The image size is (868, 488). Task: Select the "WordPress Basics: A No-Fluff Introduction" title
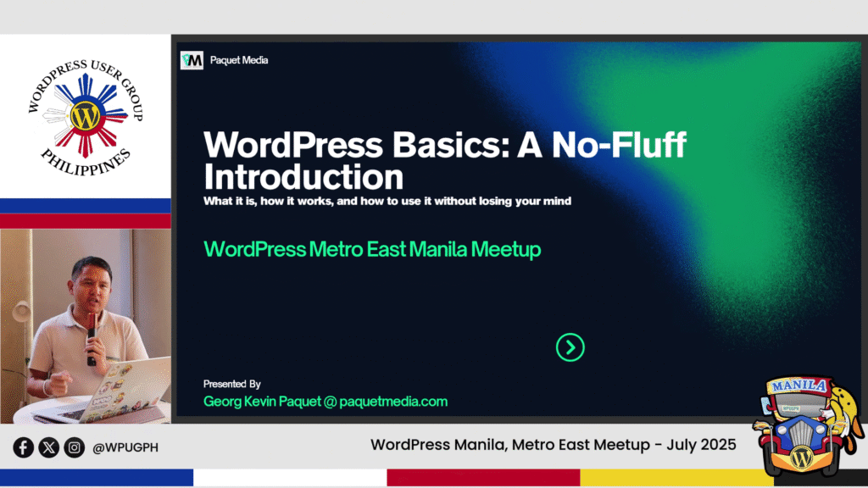click(x=444, y=160)
